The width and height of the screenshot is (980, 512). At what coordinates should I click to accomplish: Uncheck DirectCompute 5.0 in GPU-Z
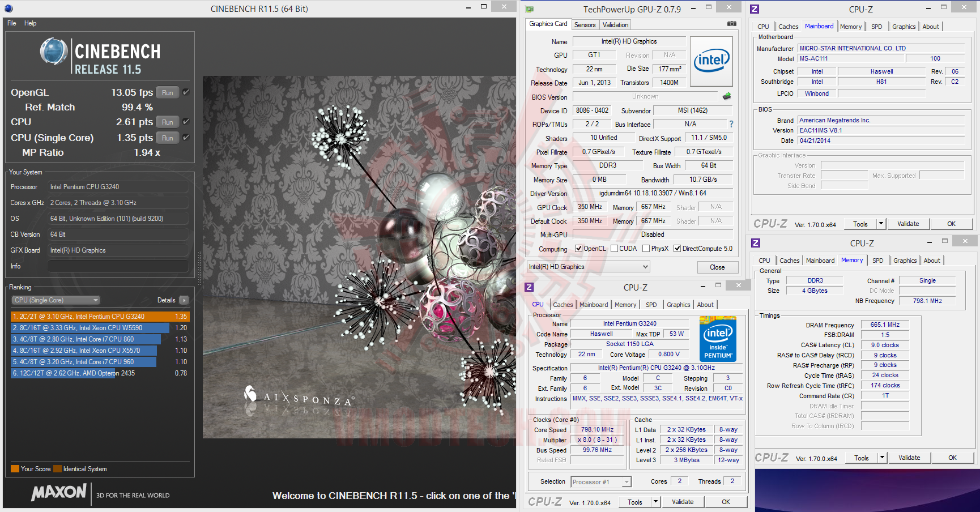(x=678, y=248)
